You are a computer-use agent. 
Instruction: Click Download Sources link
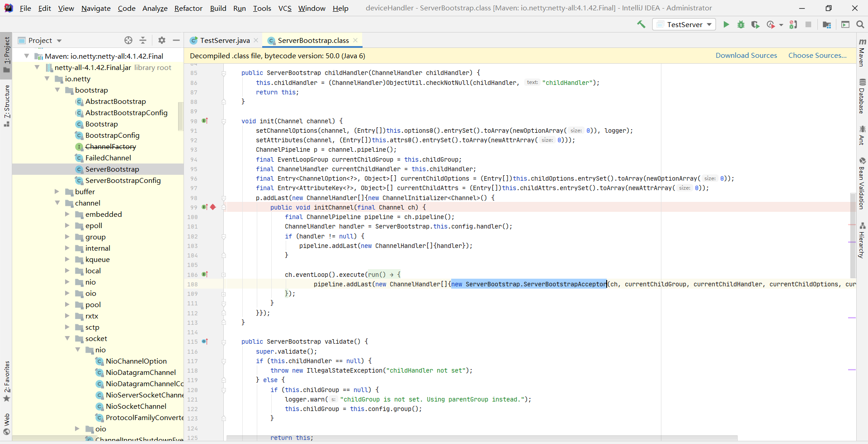(x=746, y=56)
